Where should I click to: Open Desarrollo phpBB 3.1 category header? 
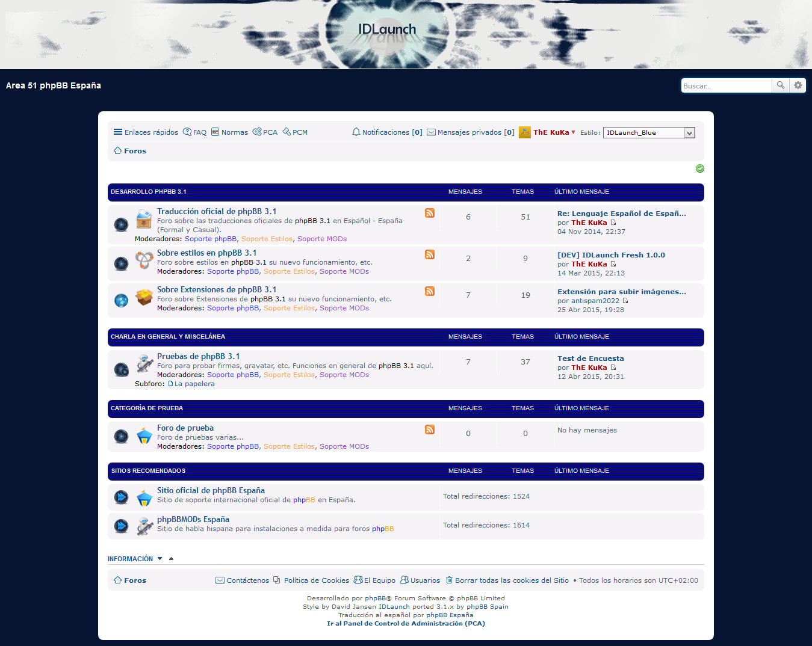pos(149,192)
